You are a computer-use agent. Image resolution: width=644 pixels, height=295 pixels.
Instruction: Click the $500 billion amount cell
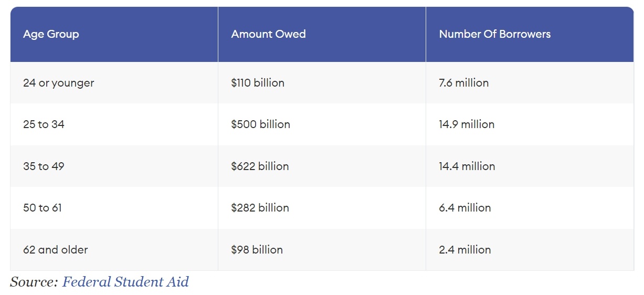(x=260, y=124)
